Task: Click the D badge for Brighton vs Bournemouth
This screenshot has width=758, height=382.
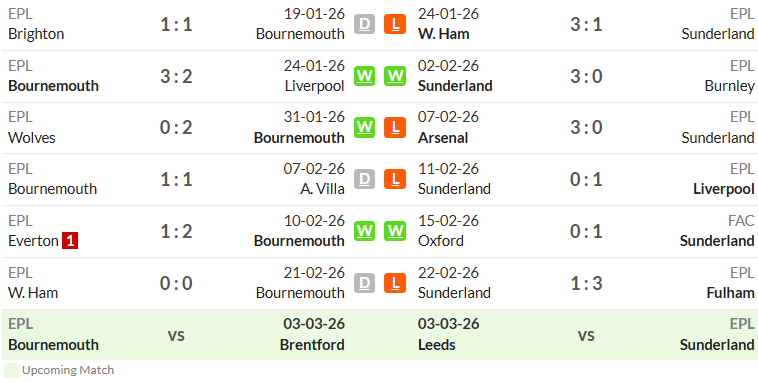Action: [x=364, y=24]
